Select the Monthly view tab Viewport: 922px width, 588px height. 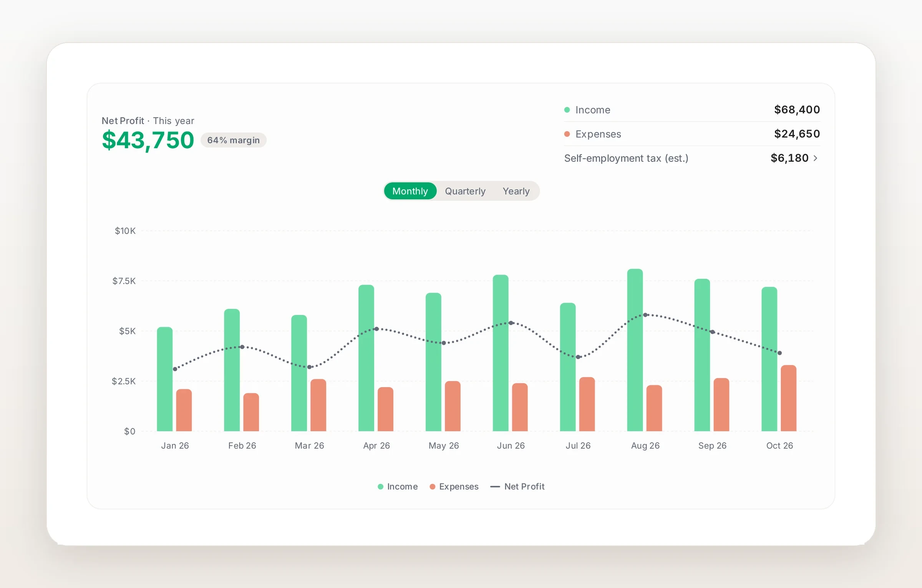coord(410,191)
